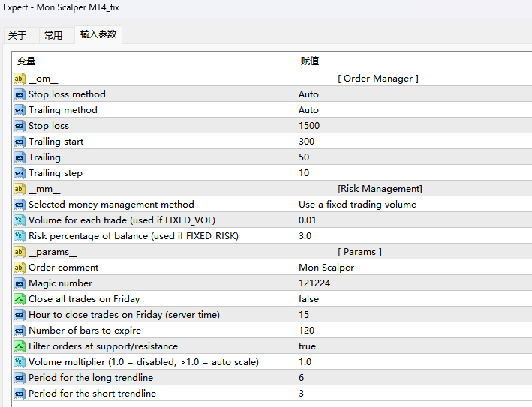The width and height of the screenshot is (532, 407).
Task: Click the icon beside Volume for each trade
Action: [x=19, y=220]
